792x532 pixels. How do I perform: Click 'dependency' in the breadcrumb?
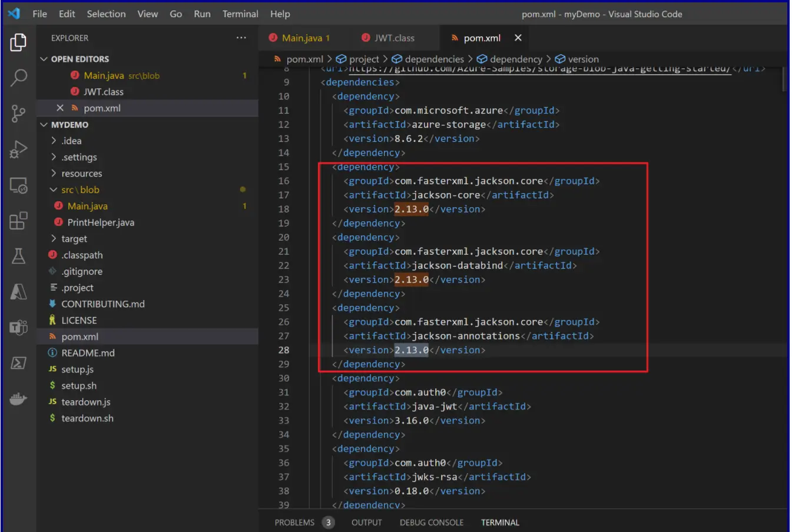(x=516, y=59)
